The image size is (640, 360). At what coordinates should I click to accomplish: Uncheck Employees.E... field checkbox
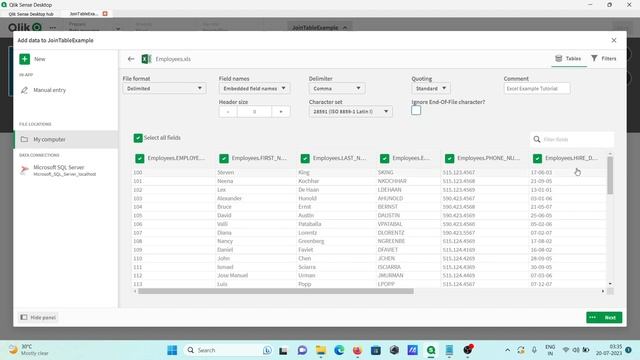(384, 158)
